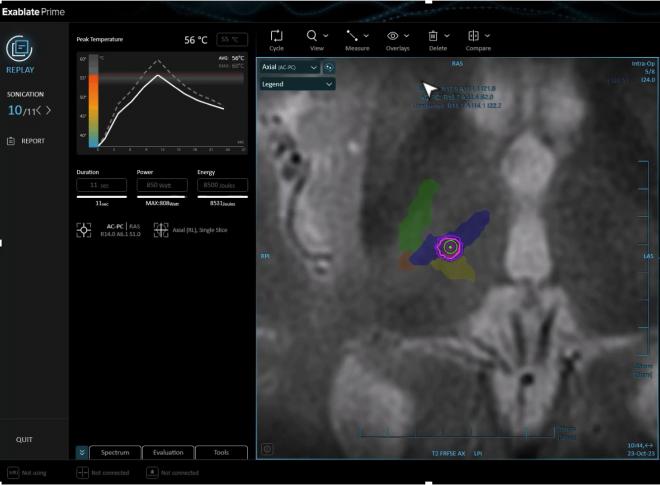This screenshot has height=485, width=660.
Task: Expand the Legend dropdown
Action: coord(327,85)
